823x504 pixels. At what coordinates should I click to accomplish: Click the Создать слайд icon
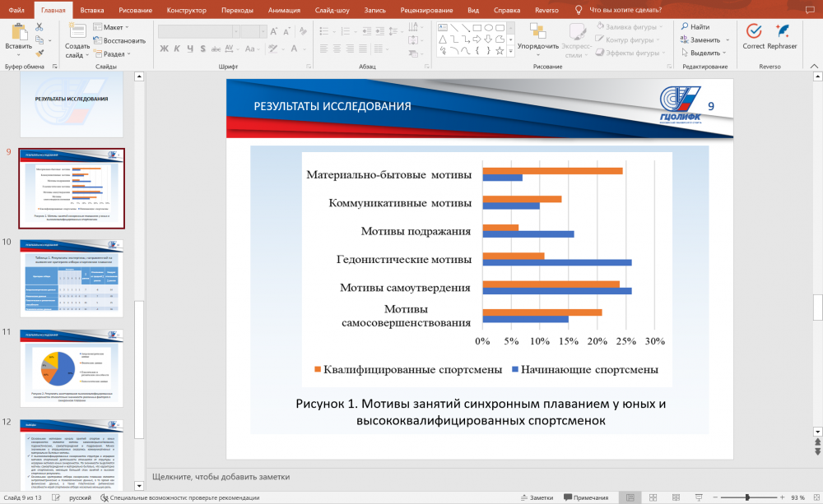pyautogui.click(x=77, y=30)
